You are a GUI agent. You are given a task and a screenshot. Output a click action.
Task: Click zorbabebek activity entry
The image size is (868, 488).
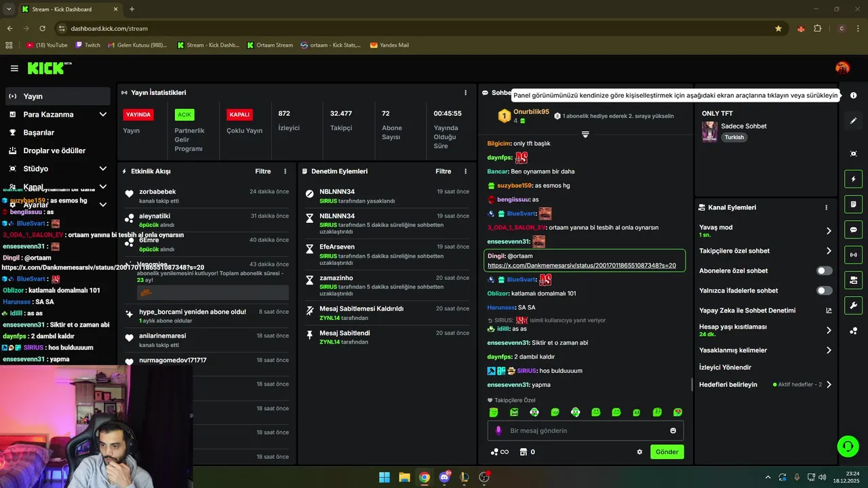(207, 196)
